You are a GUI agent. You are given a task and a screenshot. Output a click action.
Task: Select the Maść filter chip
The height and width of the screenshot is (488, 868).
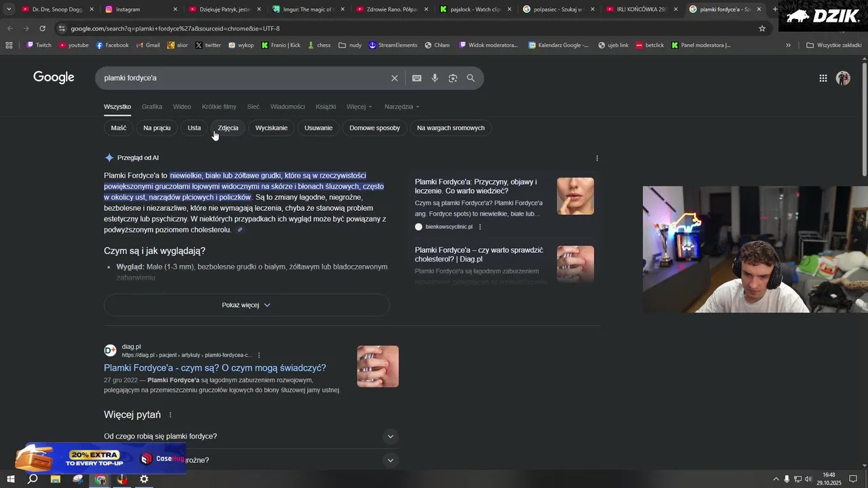[x=119, y=128]
